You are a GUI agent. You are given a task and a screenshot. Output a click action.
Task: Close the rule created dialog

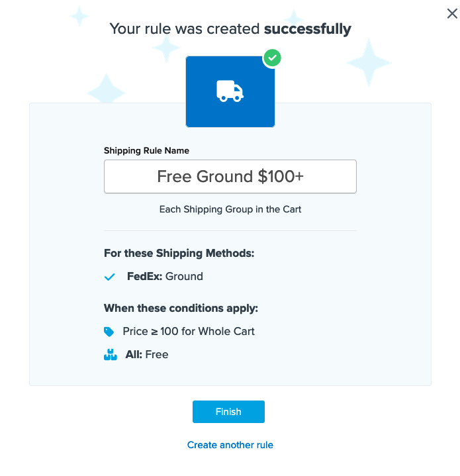[x=452, y=13]
